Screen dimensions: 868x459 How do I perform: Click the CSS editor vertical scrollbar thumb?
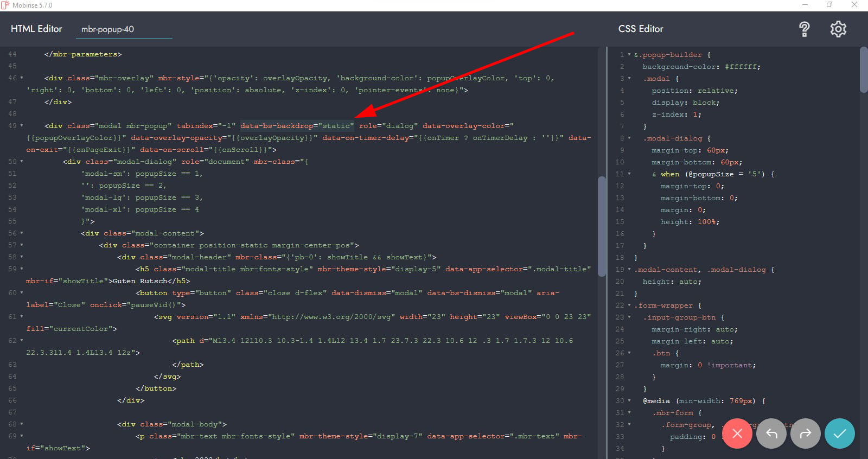point(864,71)
